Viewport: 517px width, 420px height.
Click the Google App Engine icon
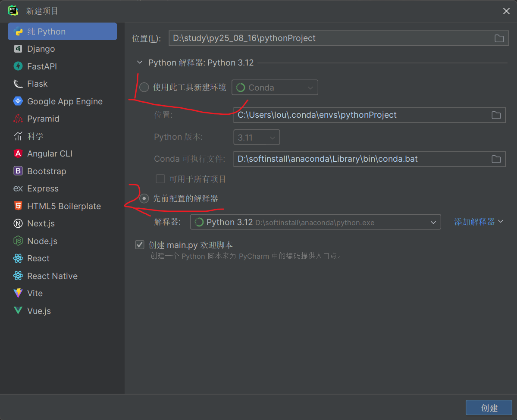[18, 101]
